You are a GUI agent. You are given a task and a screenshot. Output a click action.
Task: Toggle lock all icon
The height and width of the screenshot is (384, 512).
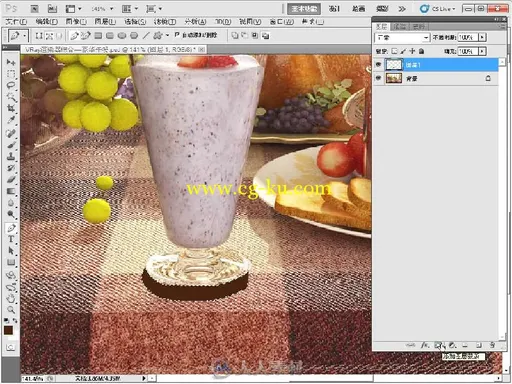(421, 51)
